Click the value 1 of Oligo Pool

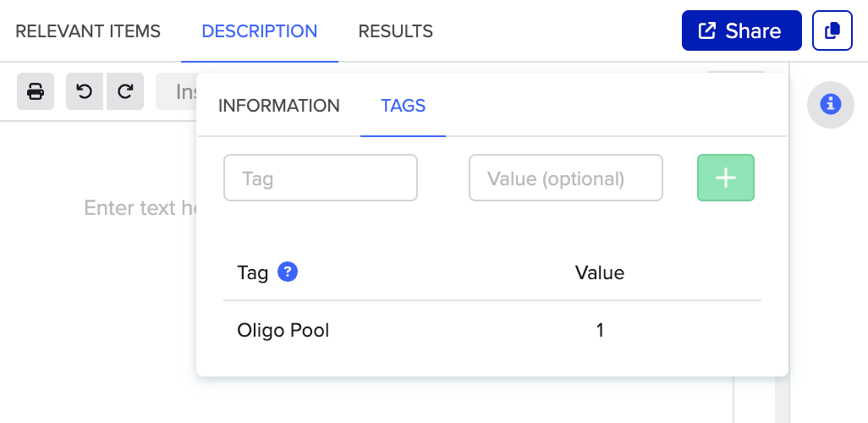[x=600, y=330]
